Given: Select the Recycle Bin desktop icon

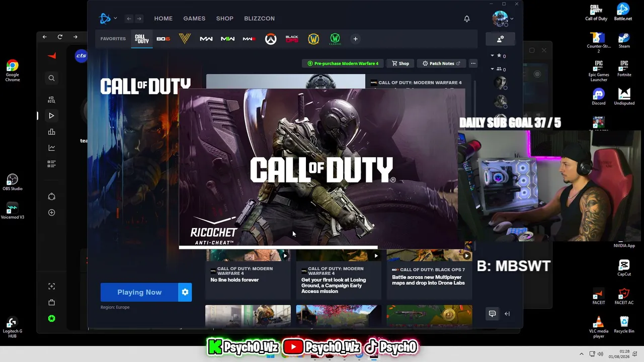Looking at the screenshot, I should (624, 325).
